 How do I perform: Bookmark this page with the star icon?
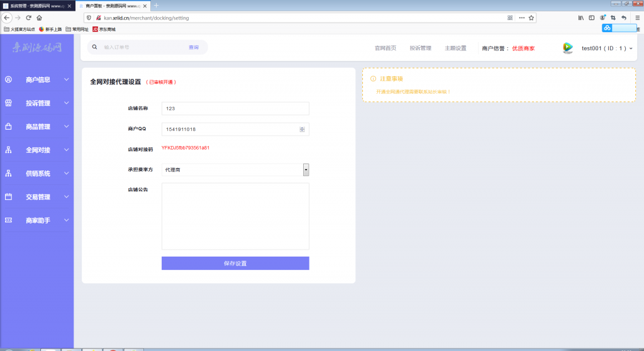click(531, 18)
